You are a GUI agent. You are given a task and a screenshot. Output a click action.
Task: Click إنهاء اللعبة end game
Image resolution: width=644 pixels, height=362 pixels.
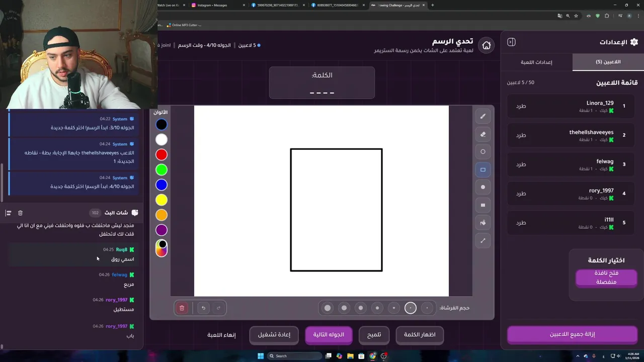coord(221,335)
